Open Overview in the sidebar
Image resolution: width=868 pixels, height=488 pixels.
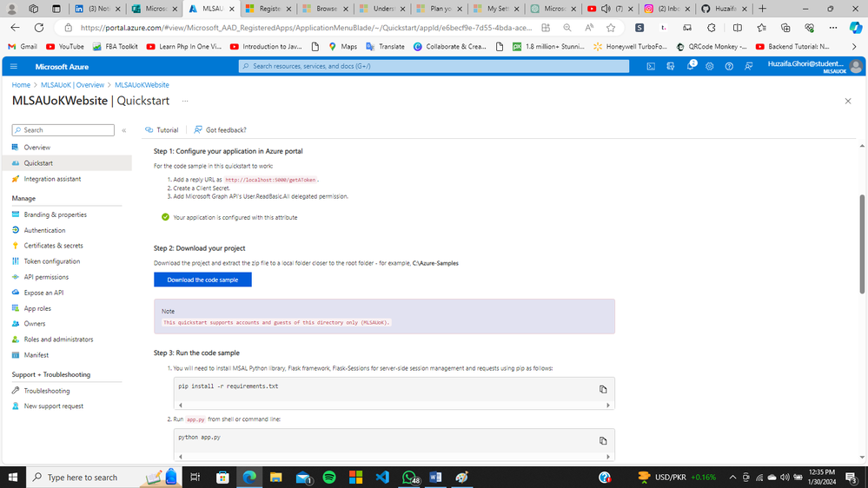(37, 147)
